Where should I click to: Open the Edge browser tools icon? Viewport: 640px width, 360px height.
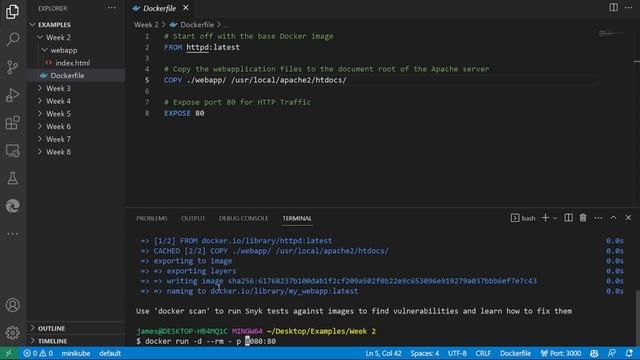pos(13,206)
